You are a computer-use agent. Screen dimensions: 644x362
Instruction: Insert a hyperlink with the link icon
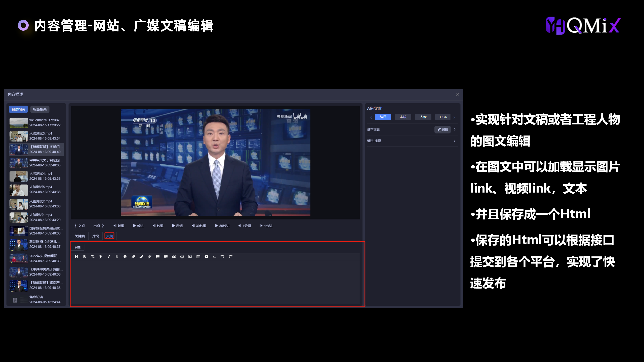(149, 257)
